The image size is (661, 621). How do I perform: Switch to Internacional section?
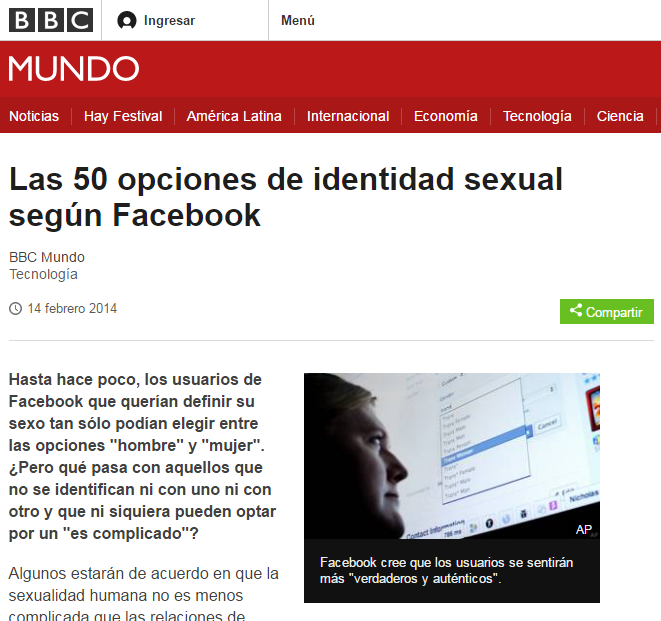(x=348, y=116)
